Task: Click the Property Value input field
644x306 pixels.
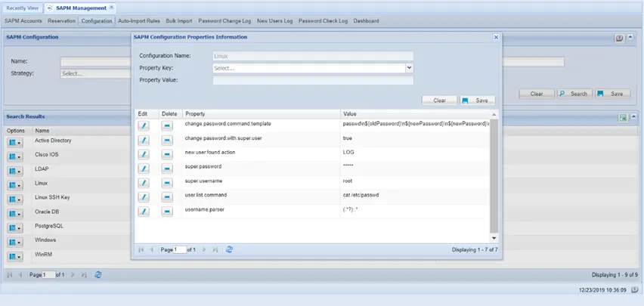Action: coord(313,80)
